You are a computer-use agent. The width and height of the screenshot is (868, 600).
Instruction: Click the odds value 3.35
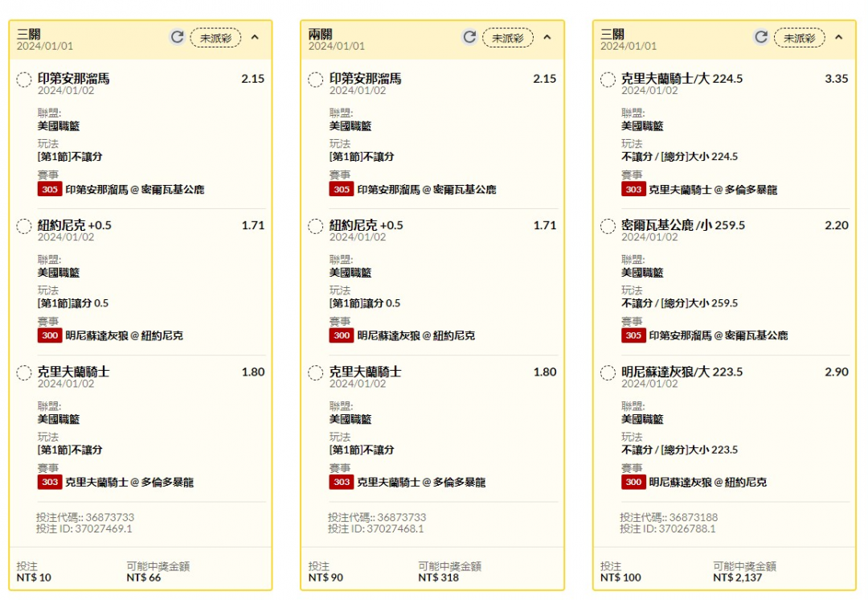tap(837, 79)
